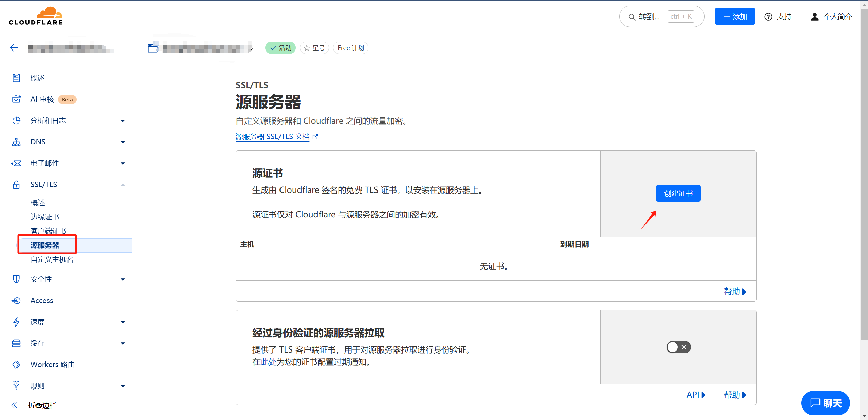Click the support question mark icon

click(768, 17)
